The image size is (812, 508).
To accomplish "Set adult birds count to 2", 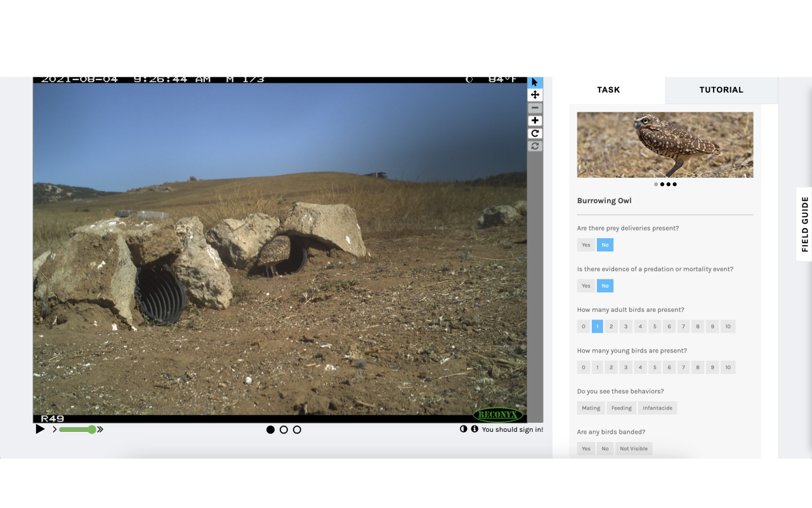I will pos(611,326).
